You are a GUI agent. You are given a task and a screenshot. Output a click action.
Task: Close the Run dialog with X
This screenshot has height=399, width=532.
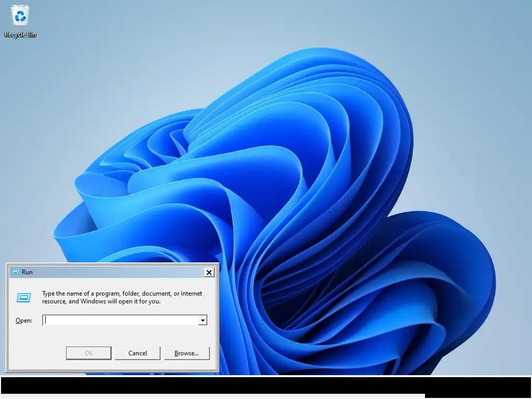(209, 272)
